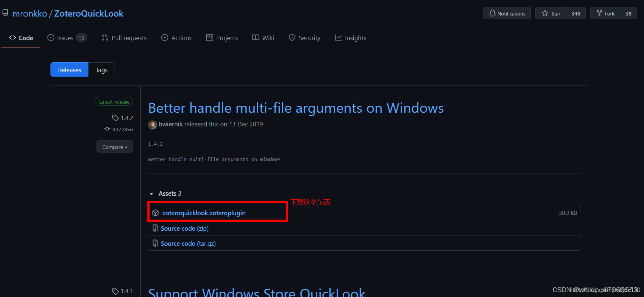Screen dimensions: 644x297
Task: Click the fork icon in the Fork button
Action: coord(599,13)
